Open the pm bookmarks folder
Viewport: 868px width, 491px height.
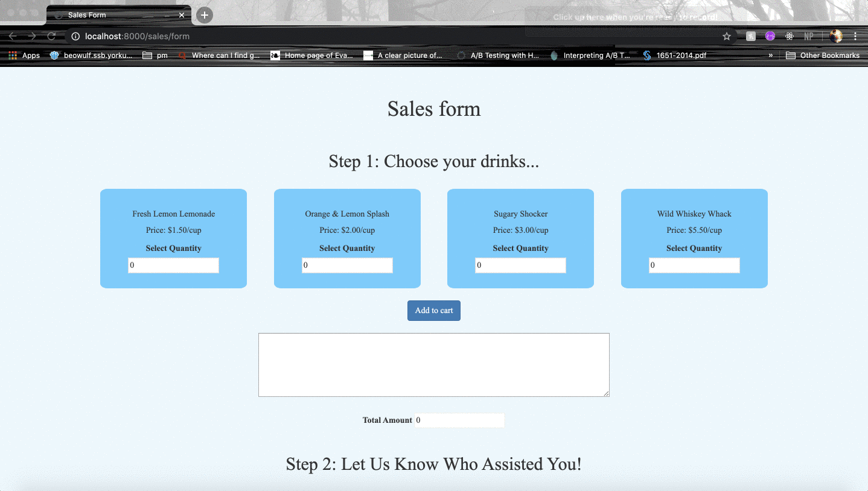(x=155, y=55)
